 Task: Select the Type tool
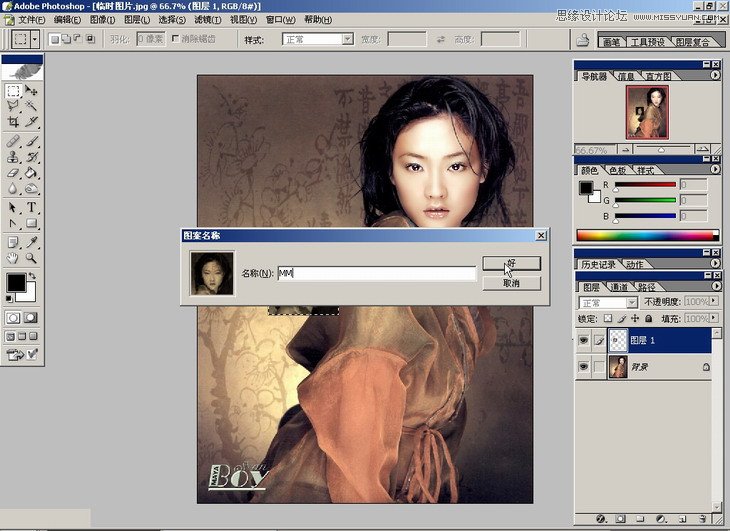coord(31,208)
